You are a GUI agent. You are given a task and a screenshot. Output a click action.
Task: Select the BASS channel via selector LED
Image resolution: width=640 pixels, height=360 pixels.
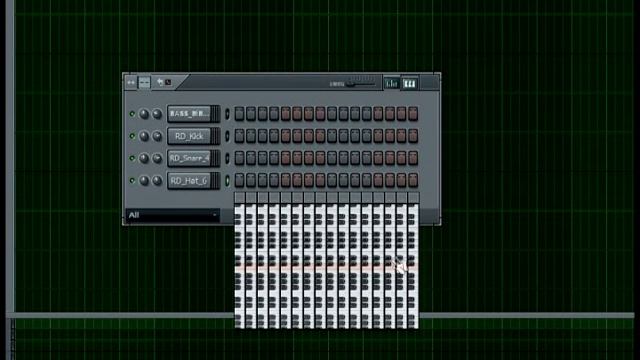(227, 114)
